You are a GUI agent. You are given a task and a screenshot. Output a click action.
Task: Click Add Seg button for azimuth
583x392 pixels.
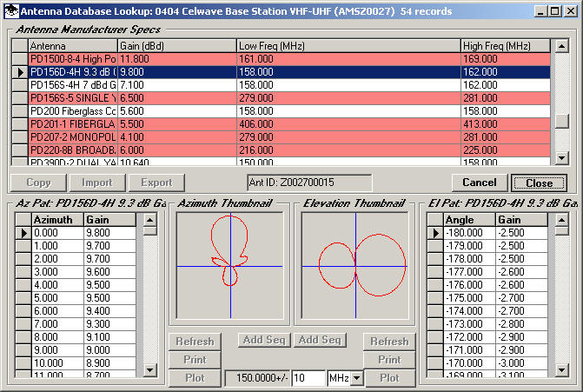pos(264,340)
